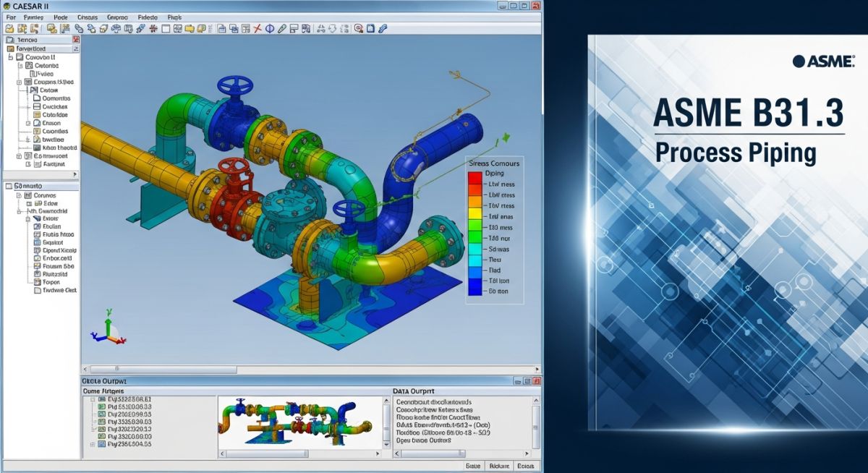The width and height of the screenshot is (868, 473).
Task: Expand the Corunos node in lower tree
Action: pyautogui.click(x=18, y=195)
